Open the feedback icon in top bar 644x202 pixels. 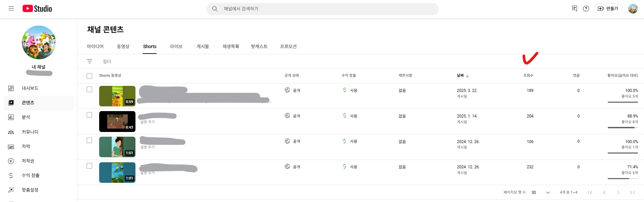click(x=574, y=9)
